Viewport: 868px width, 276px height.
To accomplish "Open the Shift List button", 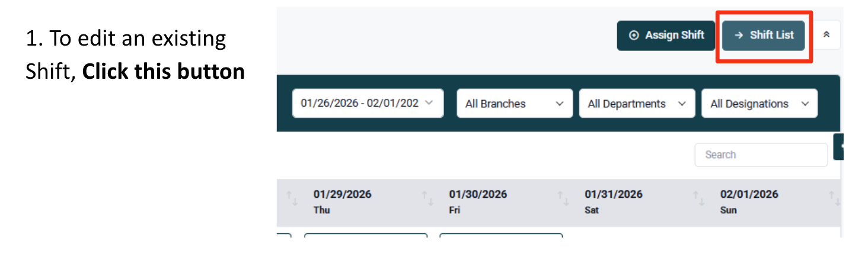I will (x=764, y=36).
